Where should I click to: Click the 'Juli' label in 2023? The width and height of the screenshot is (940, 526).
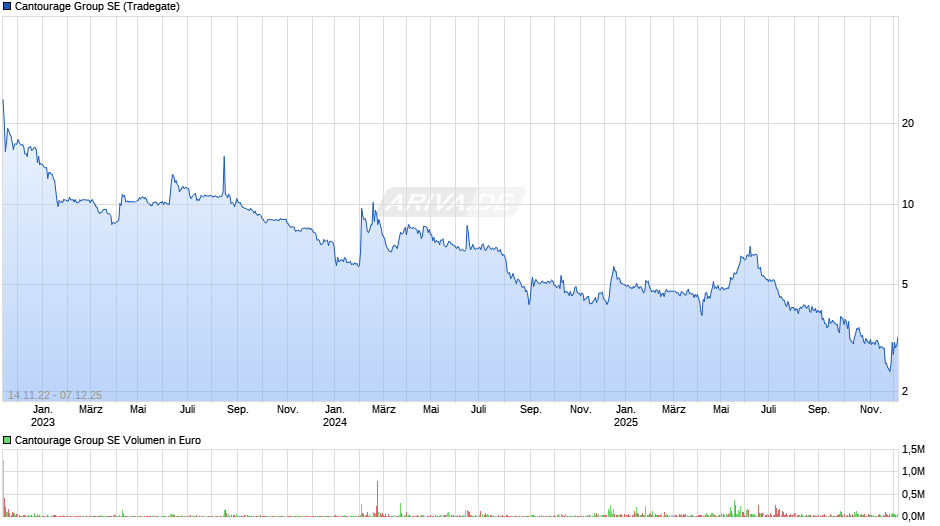click(188, 410)
